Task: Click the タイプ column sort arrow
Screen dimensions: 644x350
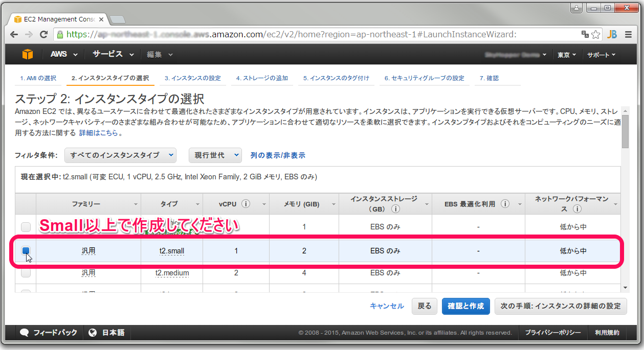Action: point(197,204)
